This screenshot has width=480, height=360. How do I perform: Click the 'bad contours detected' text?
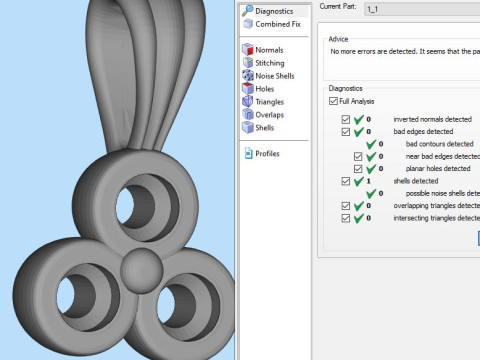tap(439, 144)
